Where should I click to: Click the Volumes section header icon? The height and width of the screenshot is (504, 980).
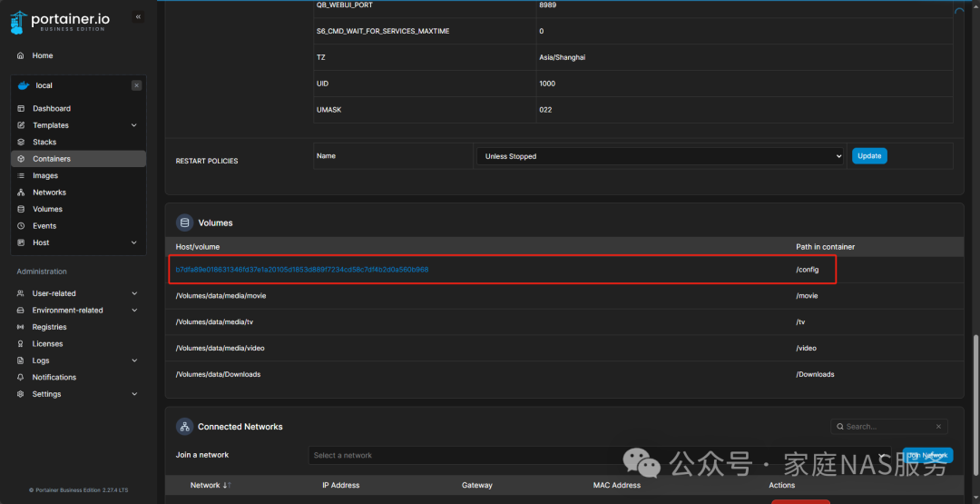point(184,222)
